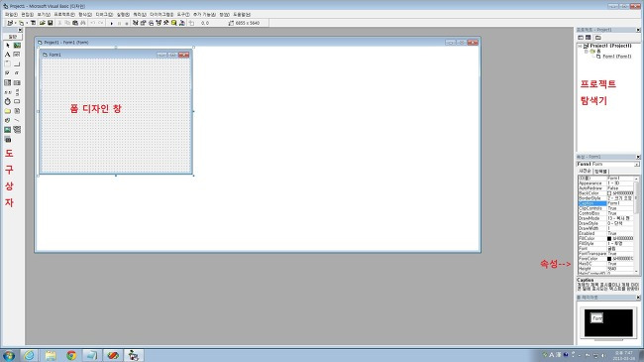Collapse the 폼 folder in project explorer

[x=587, y=51]
